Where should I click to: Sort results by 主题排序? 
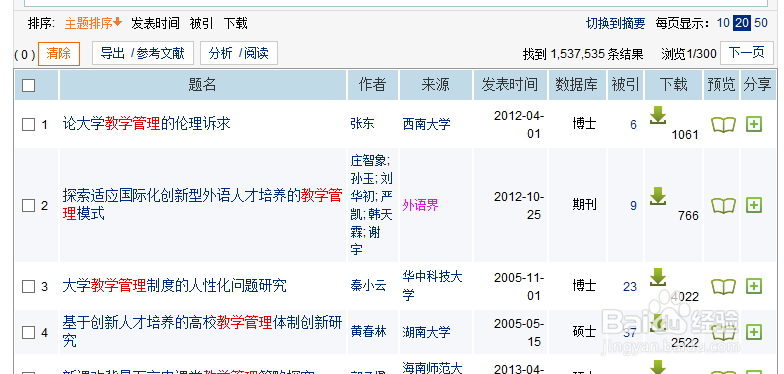click(93, 23)
